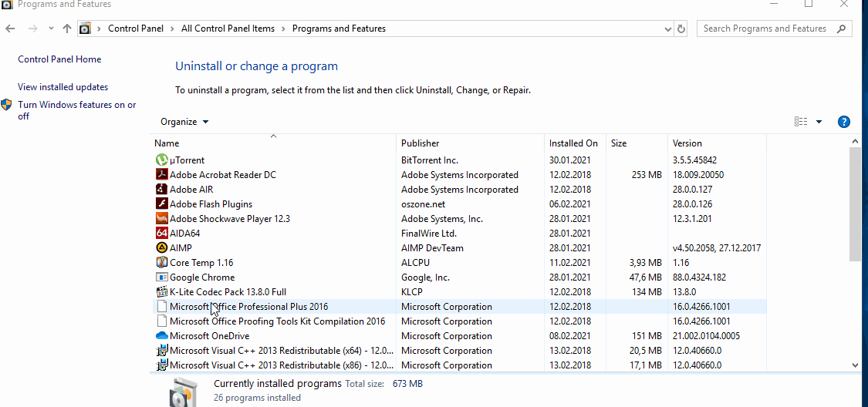Screen dimensions: 868x407
Task: Open help via the blue question mark
Action: click(843, 122)
